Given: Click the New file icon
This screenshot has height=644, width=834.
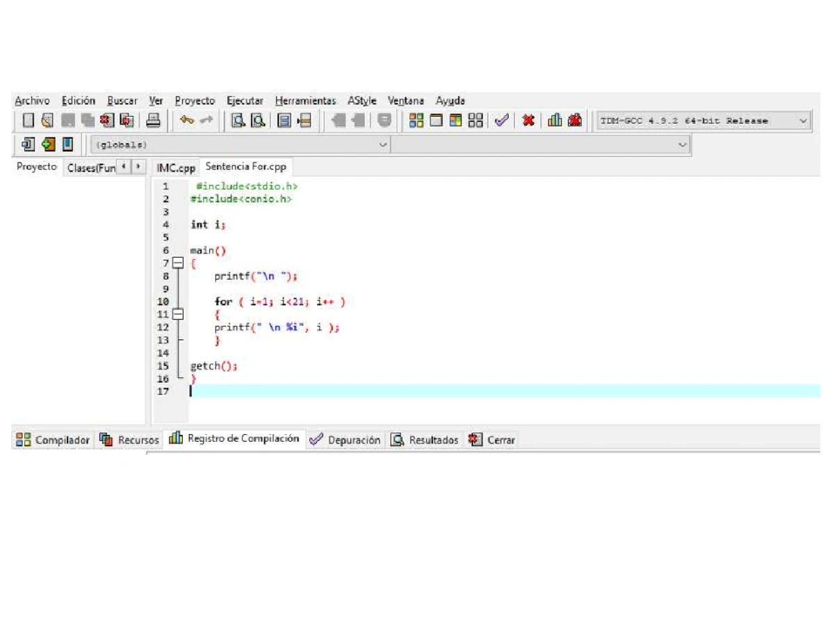Looking at the screenshot, I should 28,120.
